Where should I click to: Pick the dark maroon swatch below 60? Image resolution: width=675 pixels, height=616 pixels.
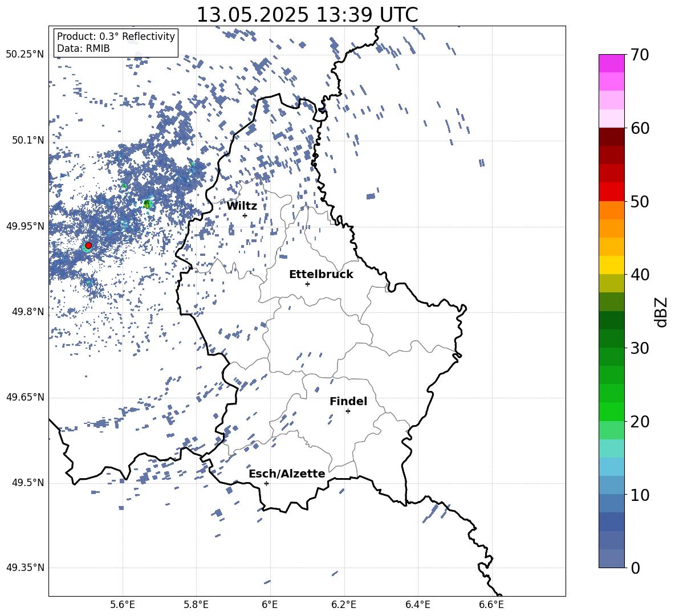tap(611, 137)
